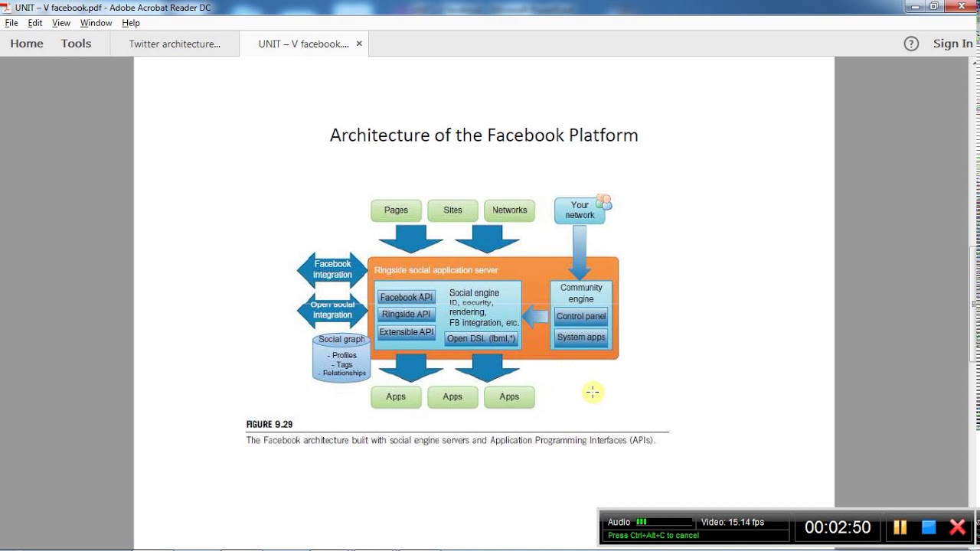Close the UNIT – V facebook tab
This screenshot has width=980, height=551.
[x=359, y=44]
